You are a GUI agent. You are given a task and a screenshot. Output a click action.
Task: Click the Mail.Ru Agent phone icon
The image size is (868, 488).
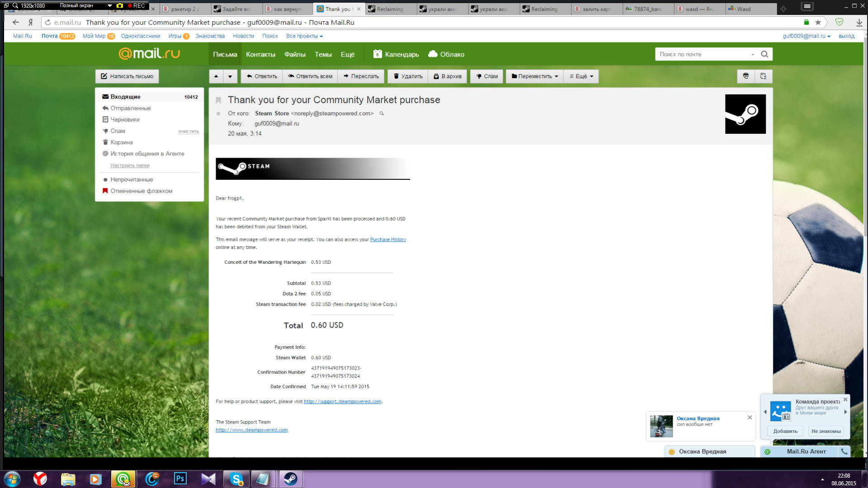pos(844,451)
